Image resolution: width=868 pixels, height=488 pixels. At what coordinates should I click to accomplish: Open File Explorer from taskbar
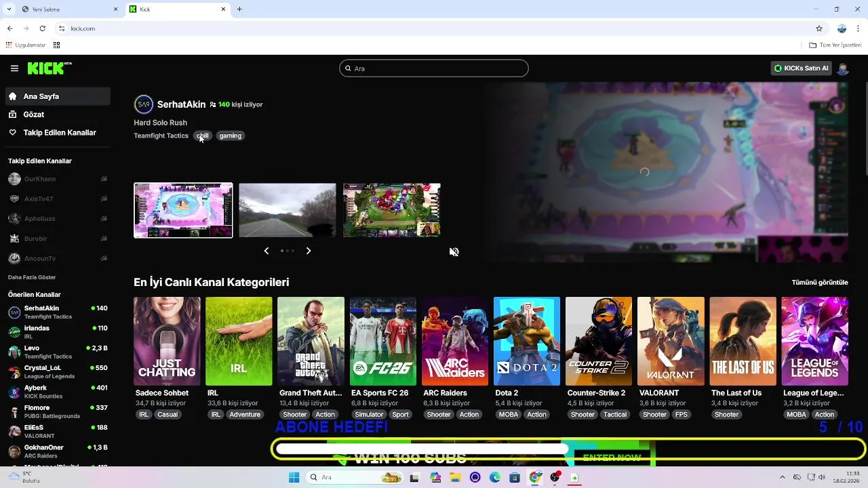(x=455, y=477)
